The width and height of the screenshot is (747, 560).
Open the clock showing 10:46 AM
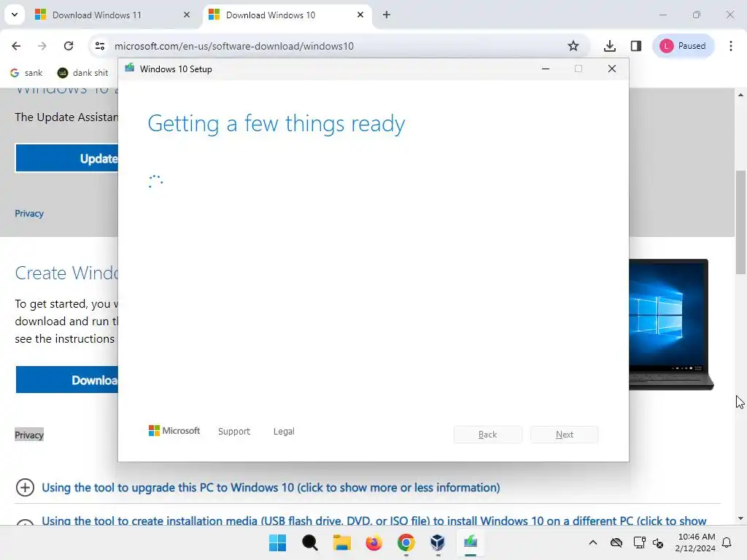pos(695,542)
